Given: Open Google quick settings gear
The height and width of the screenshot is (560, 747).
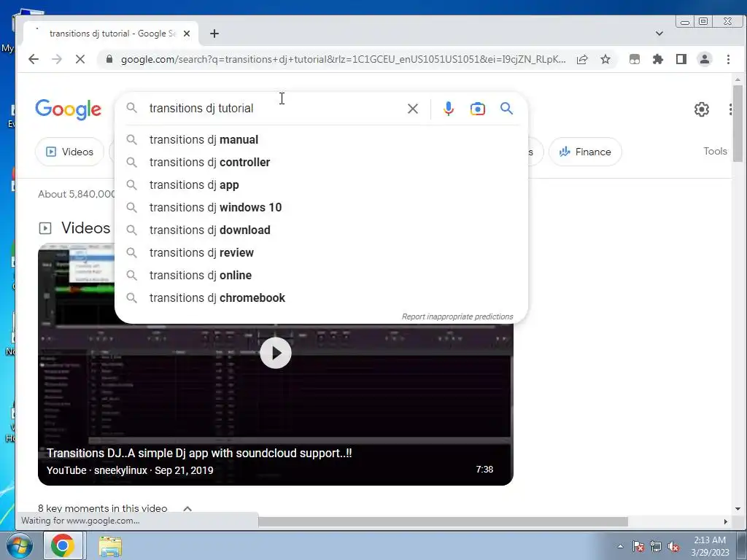Looking at the screenshot, I should (701, 109).
